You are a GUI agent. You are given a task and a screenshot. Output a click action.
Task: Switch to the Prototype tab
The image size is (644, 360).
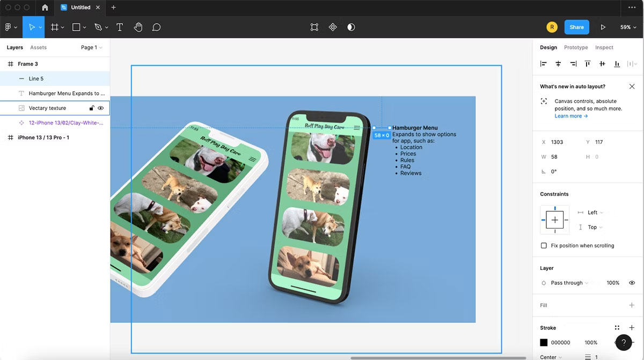(x=576, y=47)
